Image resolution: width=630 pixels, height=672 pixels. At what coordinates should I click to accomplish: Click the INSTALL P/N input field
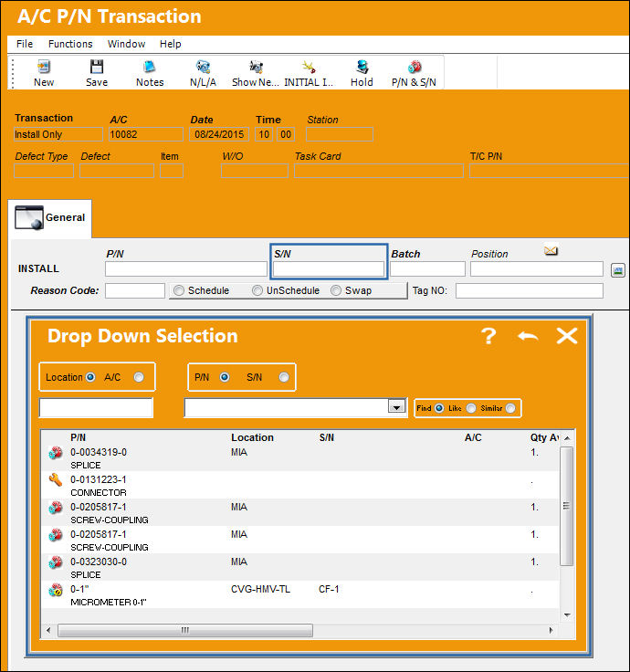click(186, 269)
